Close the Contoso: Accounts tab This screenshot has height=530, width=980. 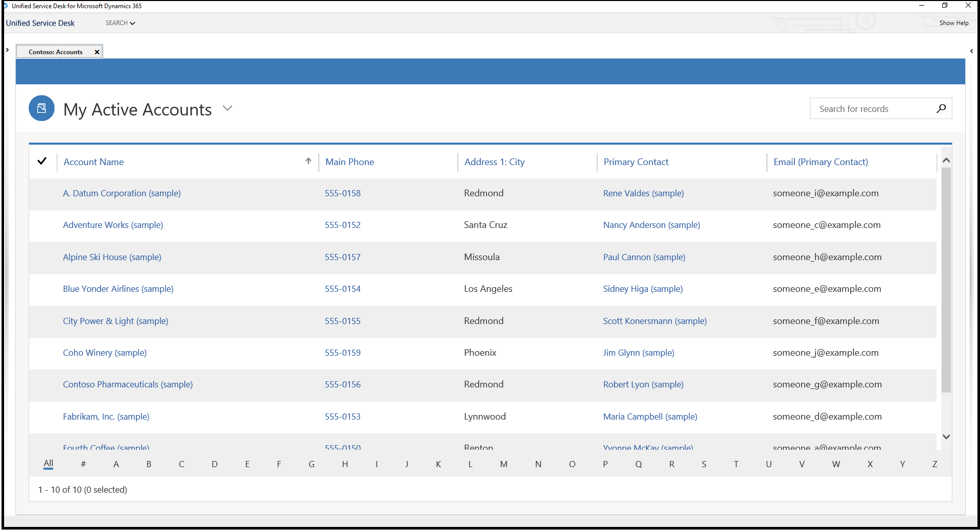coord(97,52)
